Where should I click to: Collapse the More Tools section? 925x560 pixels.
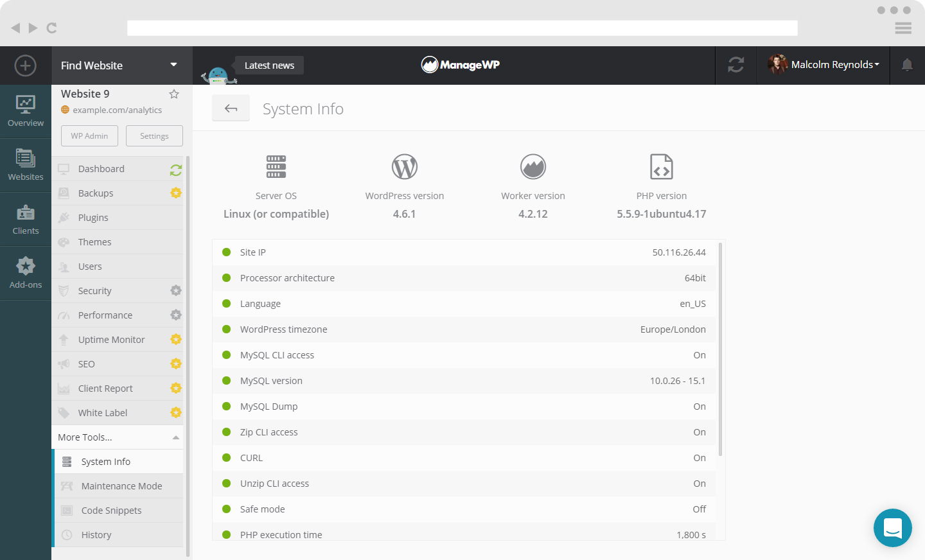click(x=118, y=437)
